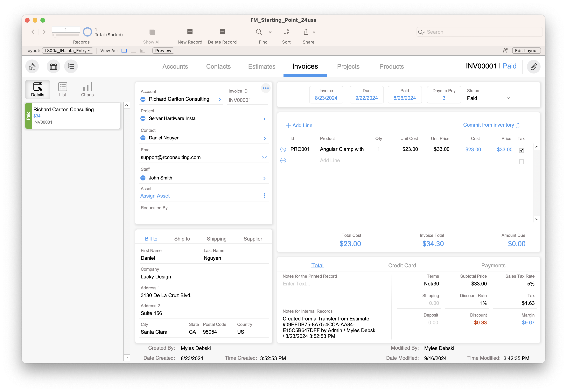This screenshot has width=567, height=392.
Task: Remove staff John Smith minus icon
Action: tap(143, 178)
